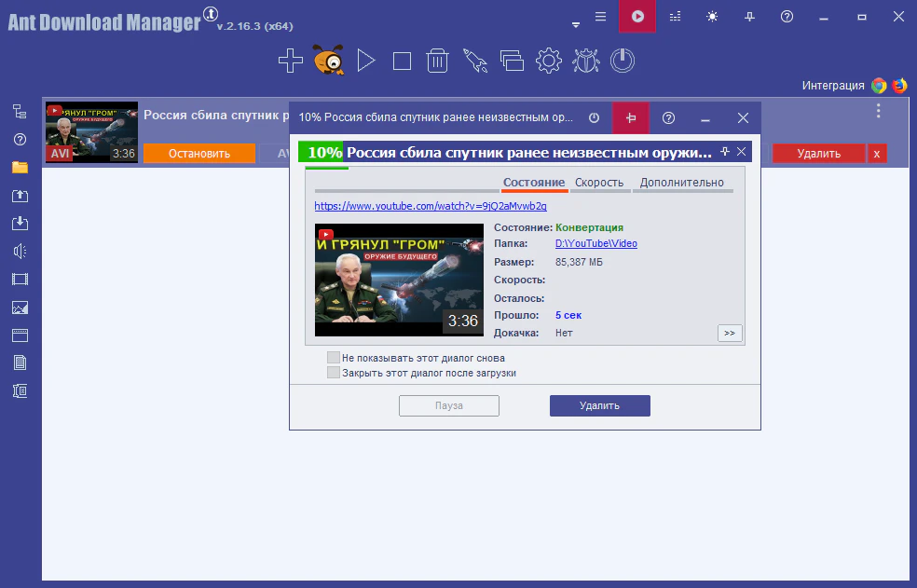Select the video filmstrip category in sidebar
917x588 pixels.
click(20, 279)
